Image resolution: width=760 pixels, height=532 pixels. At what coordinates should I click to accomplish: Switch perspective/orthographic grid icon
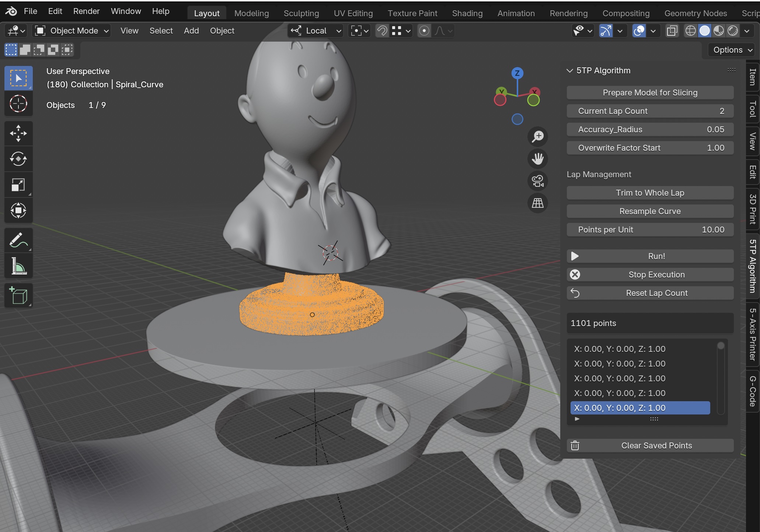[x=538, y=203]
